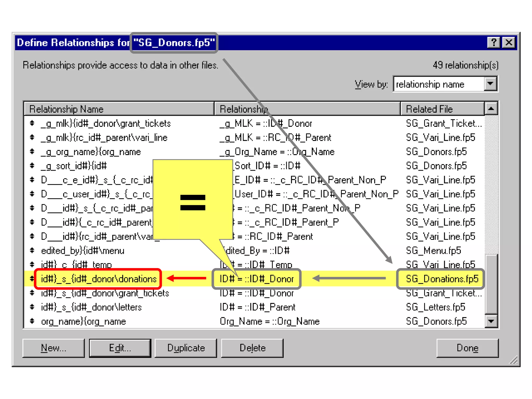The width and height of the screenshot is (532, 399).
Task: Click the drag handle beside _g_mlk}{rc_id#_parent\vari_line
Action: tap(32, 137)
